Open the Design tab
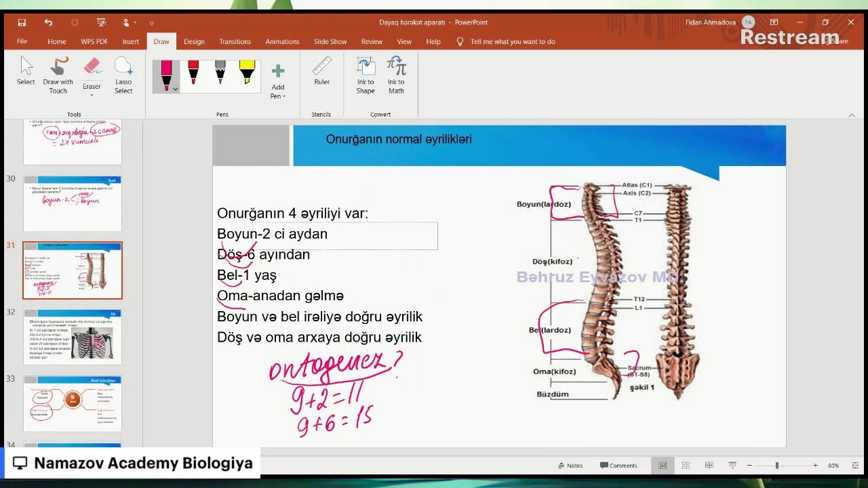The image size is (868, 488). pyautogui.click(x=194, y=41)
